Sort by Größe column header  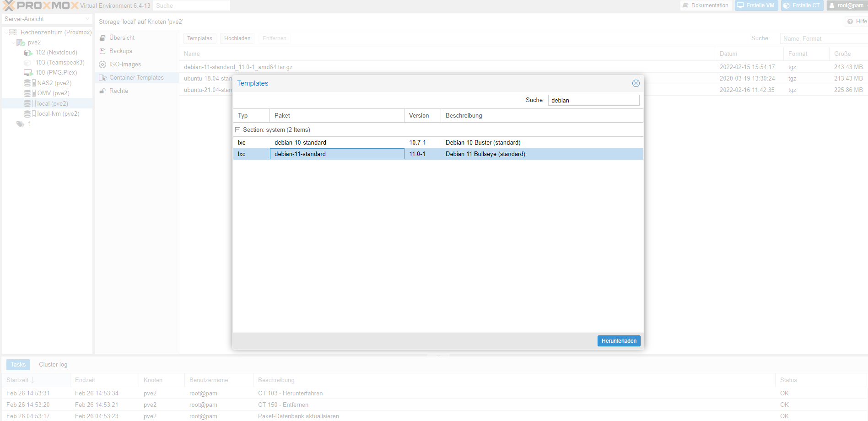pyautogui.click(x=848, y=54)
